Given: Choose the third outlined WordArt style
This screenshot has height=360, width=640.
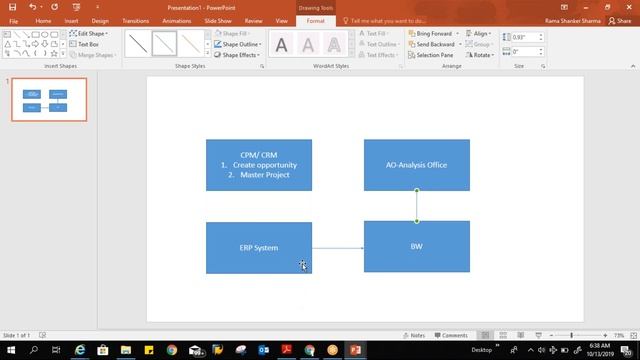Looking at the screenshot, I should click(334, 44).
